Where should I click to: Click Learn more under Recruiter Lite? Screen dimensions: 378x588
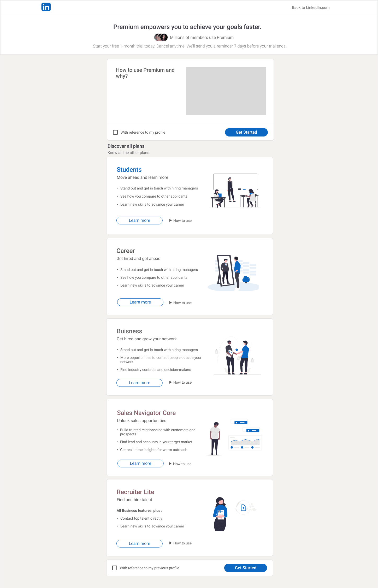click(139, 544)
